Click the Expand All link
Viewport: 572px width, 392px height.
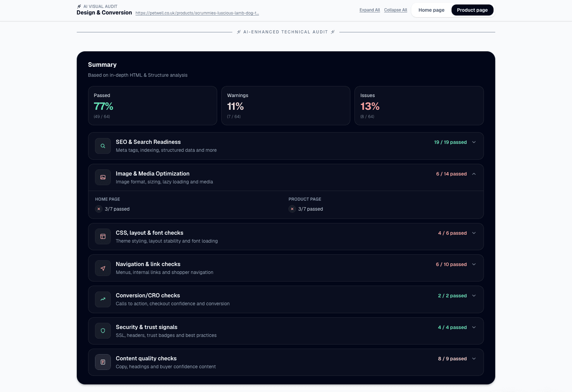pyautogui.click(x=370, y=10)
